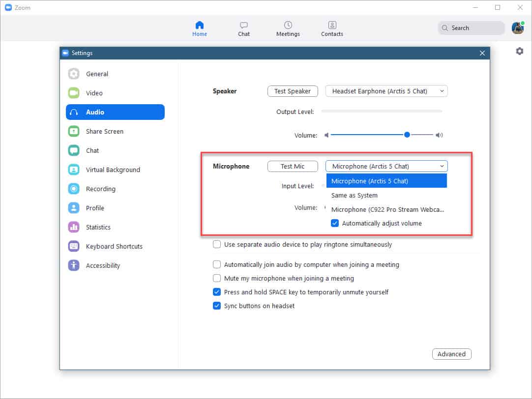Screen dimensions: 532x399
Task: Open the General settings icon
Action: pos(74,74)
